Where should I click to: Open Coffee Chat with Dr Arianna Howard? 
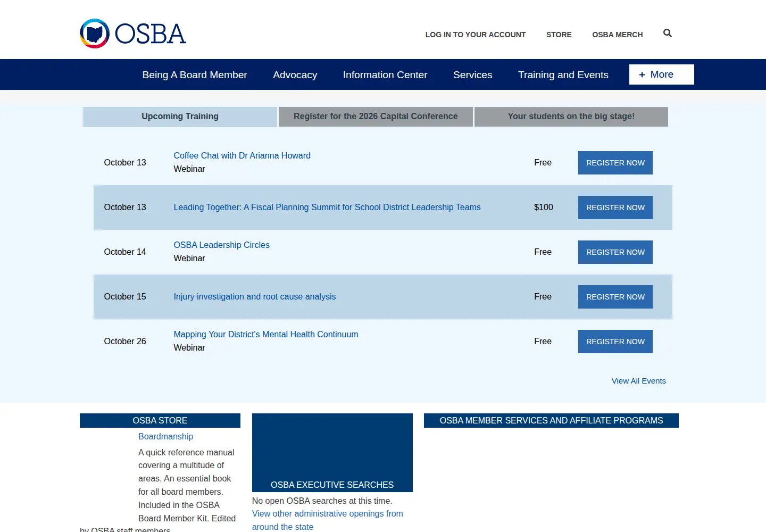click(x=242, y=156)
